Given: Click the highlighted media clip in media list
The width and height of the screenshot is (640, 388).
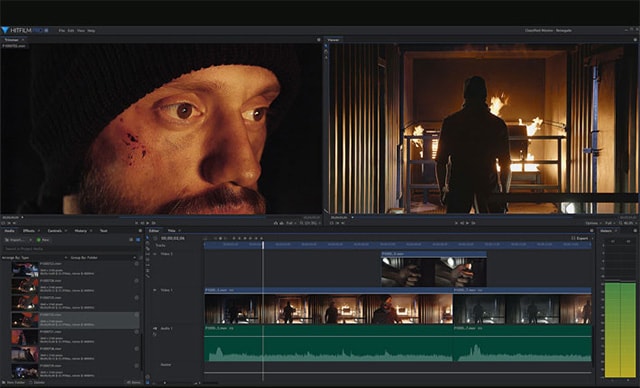Looking at the screenshot, I should pos(75,320).
